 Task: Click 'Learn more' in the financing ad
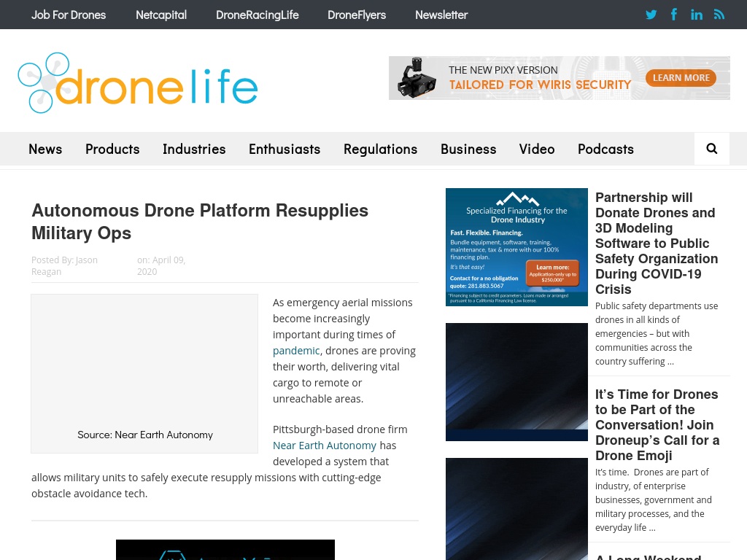pyautogui.click(x=553, y=273)
